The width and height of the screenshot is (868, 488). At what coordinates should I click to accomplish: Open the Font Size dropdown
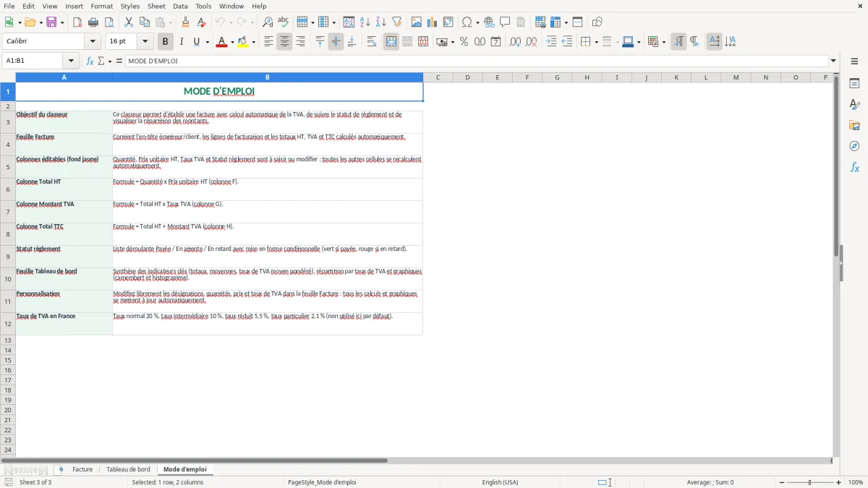145,42
